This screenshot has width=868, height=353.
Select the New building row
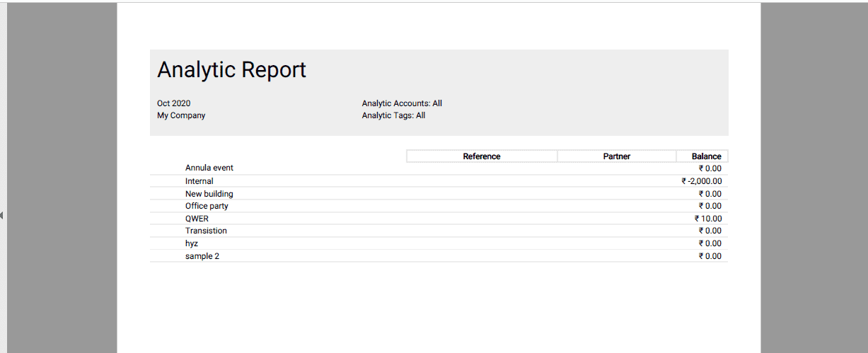tap(209, 194)
